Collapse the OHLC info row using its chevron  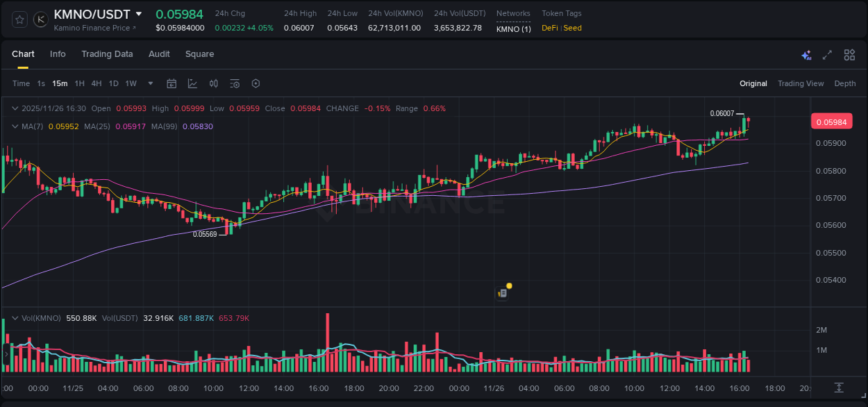pyautogui.click(x=15, y=108)
